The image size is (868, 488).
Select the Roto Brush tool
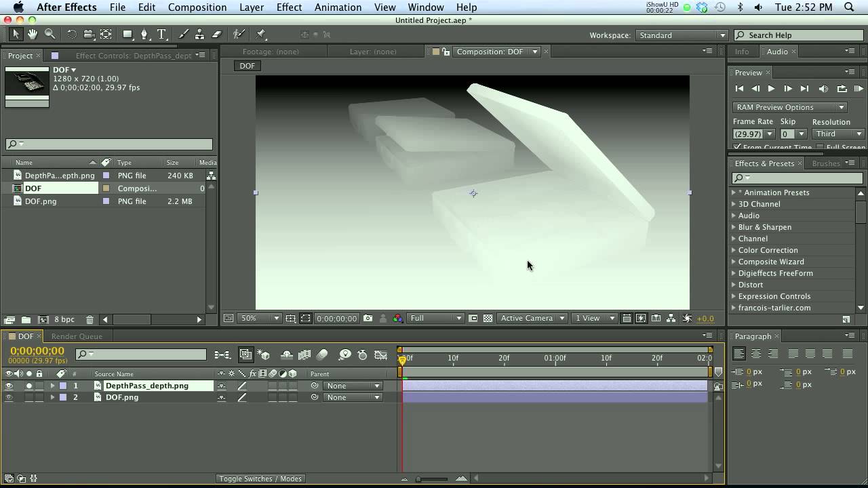(239, 34)
